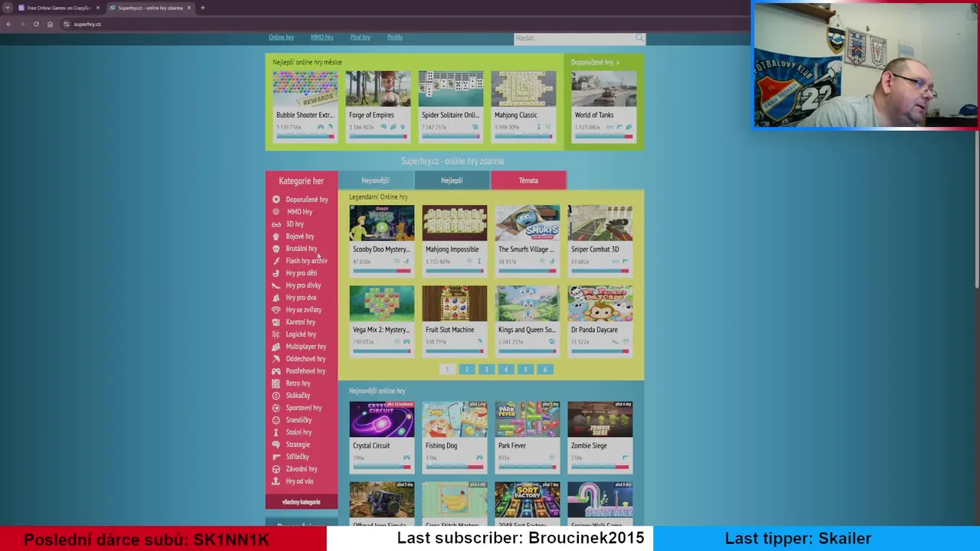Click the icon beside Skákačky
Screen dimensions: 980x551
coord(276,396)
